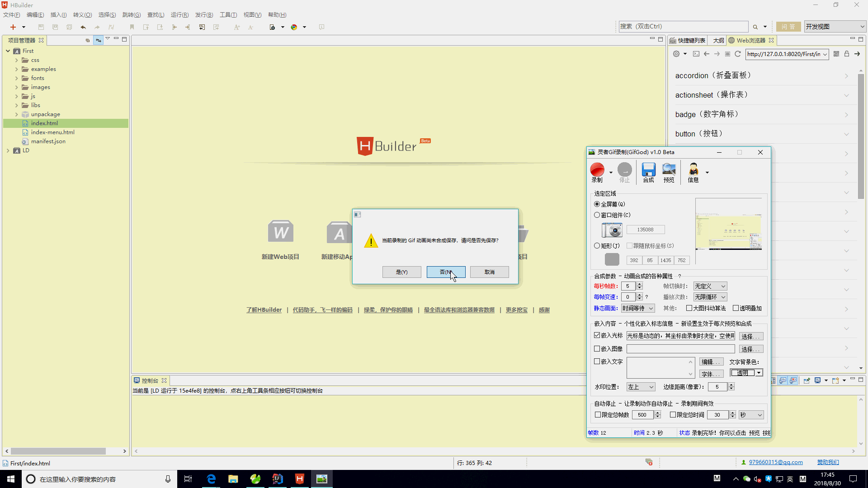Click the GifGod preview button
Image resolution: width=868 pixels, height=488 pixels.
668,172
